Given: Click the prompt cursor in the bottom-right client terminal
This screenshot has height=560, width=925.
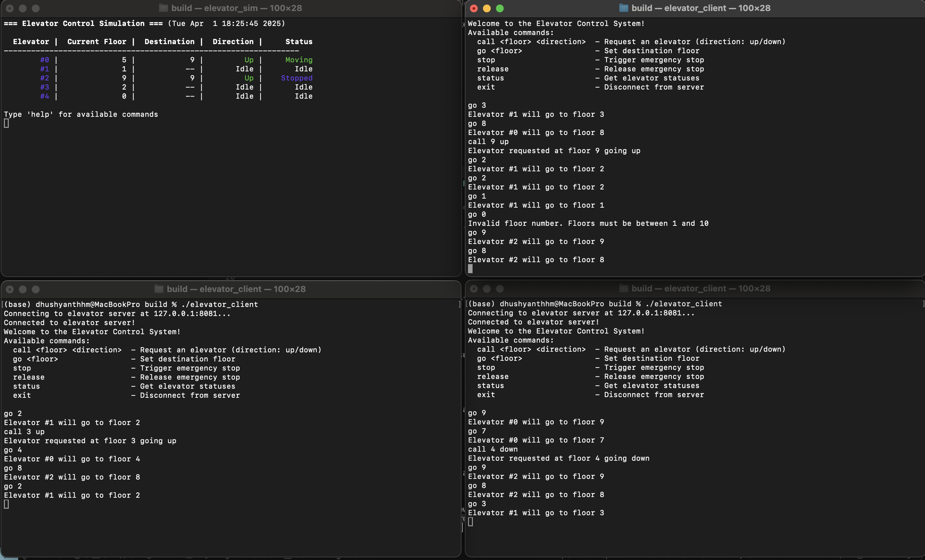Looking at the screenshot, I should point(470,522).
